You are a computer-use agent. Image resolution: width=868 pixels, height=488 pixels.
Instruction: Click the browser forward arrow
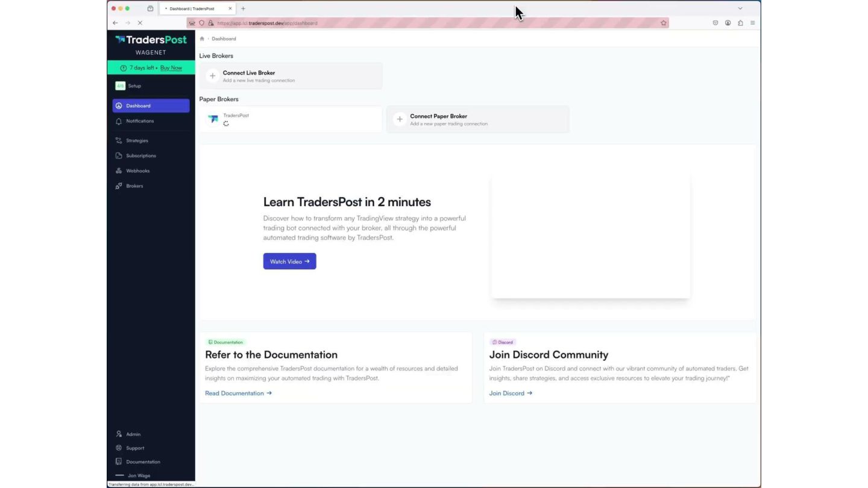click(x=127, y=23)
